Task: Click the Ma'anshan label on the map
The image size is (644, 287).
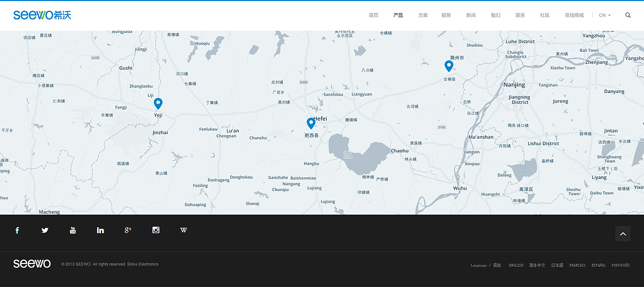Action: click(x=481, y=137)
